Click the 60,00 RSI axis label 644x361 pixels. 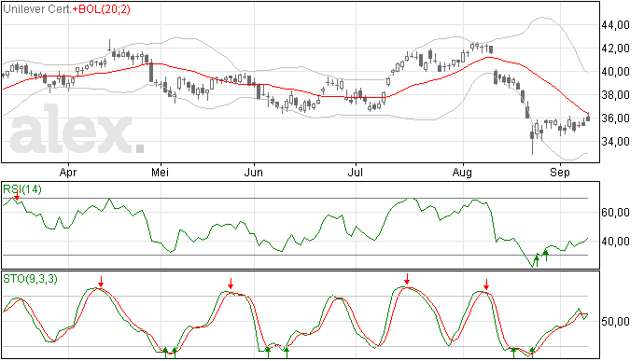click(x=615, y=213)
